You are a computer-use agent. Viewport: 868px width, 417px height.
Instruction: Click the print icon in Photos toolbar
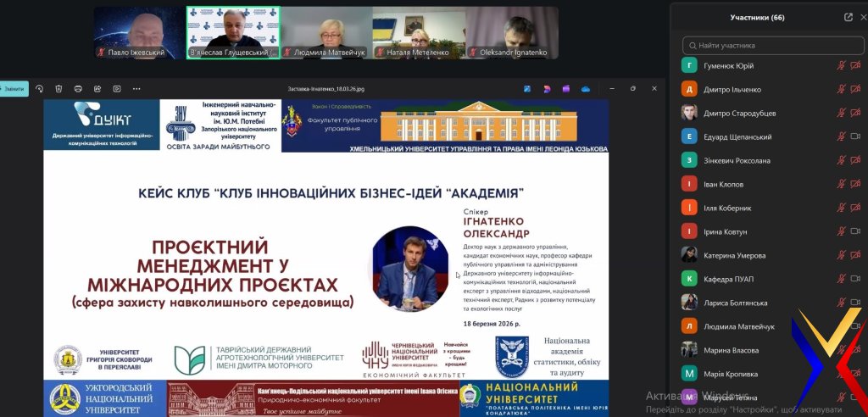click(x=78, y=88)
